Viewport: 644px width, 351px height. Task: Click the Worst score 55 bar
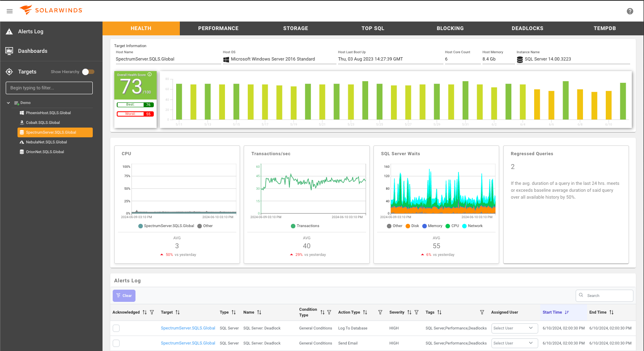point(135,114)
